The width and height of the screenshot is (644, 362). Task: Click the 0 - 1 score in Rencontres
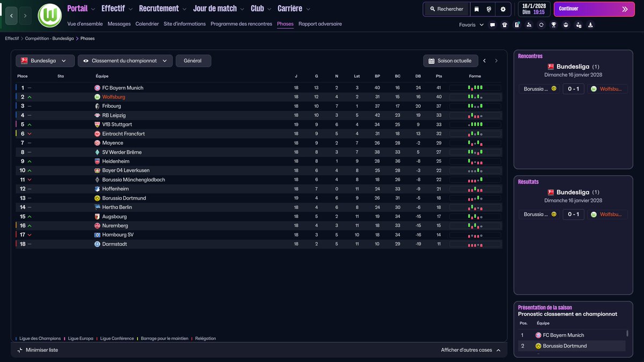[x=574, y=89]
